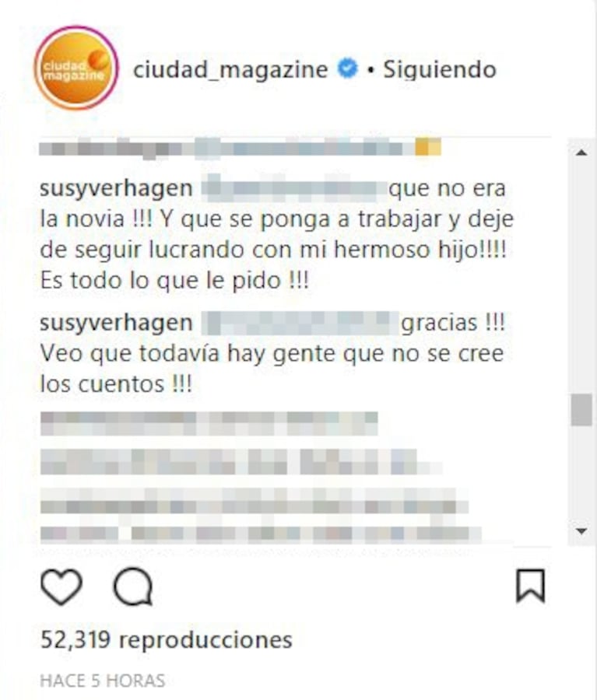The height and width of the screenshot is (700, 597).
Task: Toggle the Siguiendo follow status
Action: 440,70
